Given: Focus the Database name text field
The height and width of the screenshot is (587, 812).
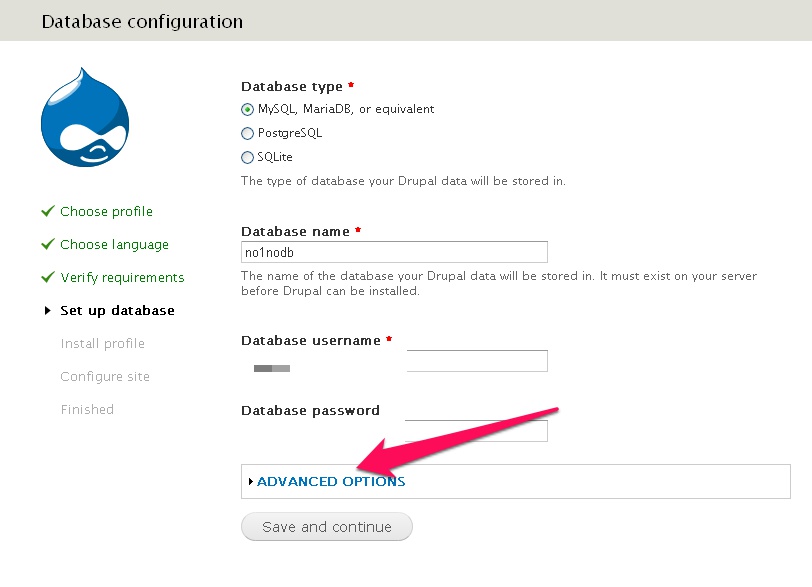Looking at the screenshot, I should (394, 252).
